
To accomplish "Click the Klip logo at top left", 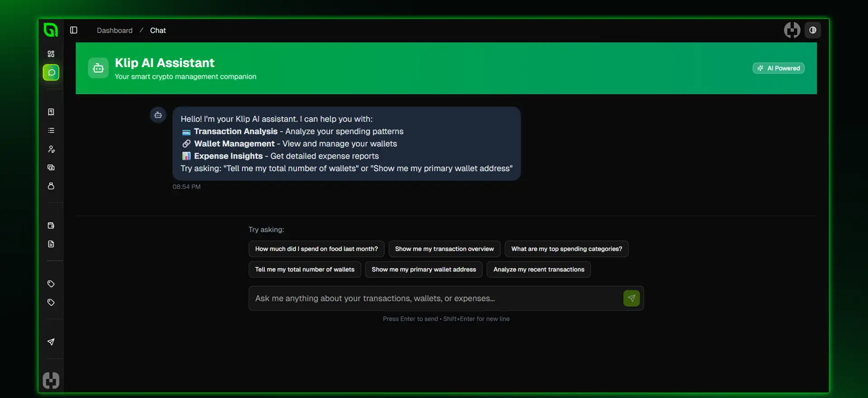I will tap(51, 30).
